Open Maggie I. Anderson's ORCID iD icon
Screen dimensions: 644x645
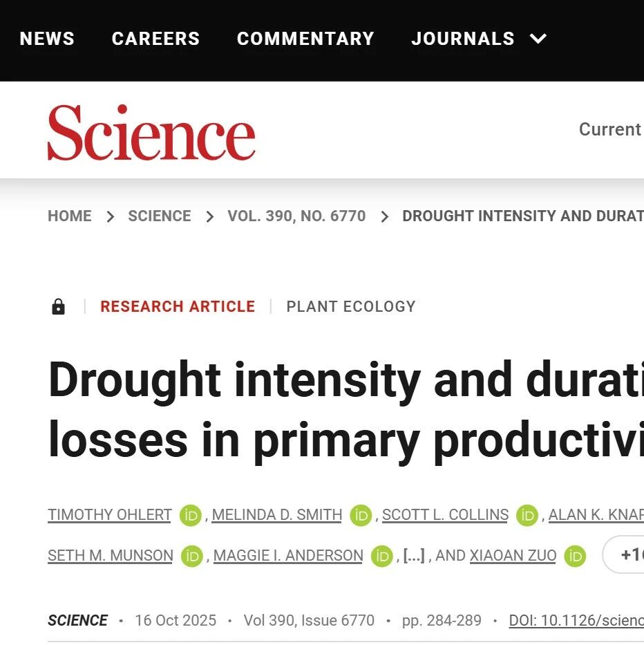tap(382, 556)
